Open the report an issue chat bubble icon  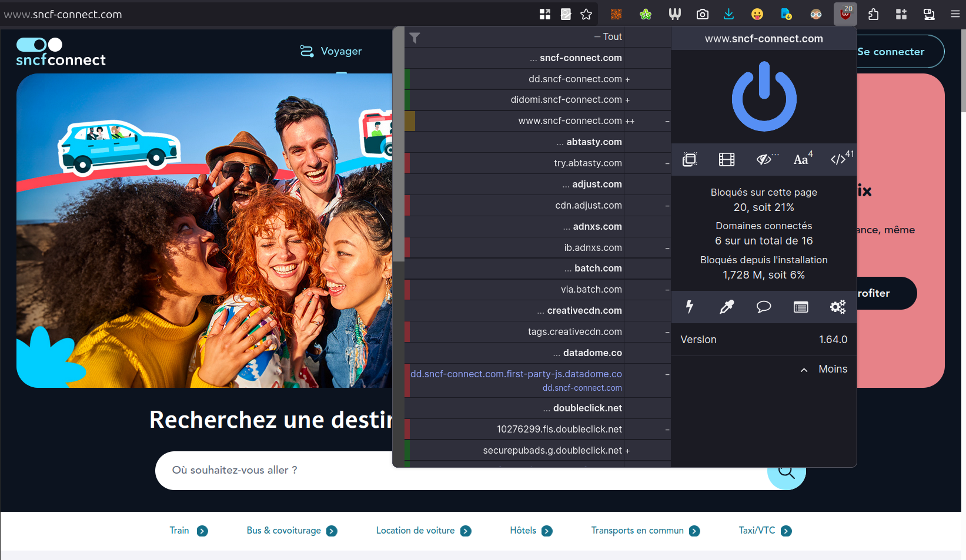pos(764,307)
